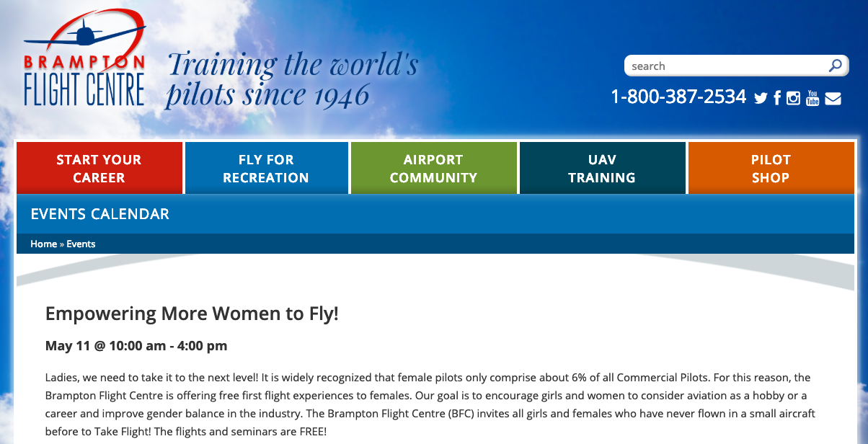The width and height of the screenshot is (868, 444).
Task: Call the 1-800-387-2534 phone number
Action: tap(678, 97)
